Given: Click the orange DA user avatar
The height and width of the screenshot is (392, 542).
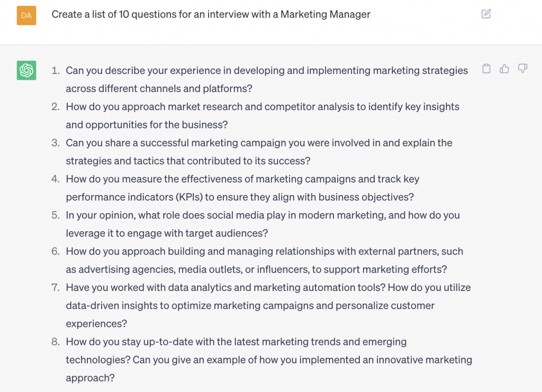Looking at the screenshot, I should [26, 15].
